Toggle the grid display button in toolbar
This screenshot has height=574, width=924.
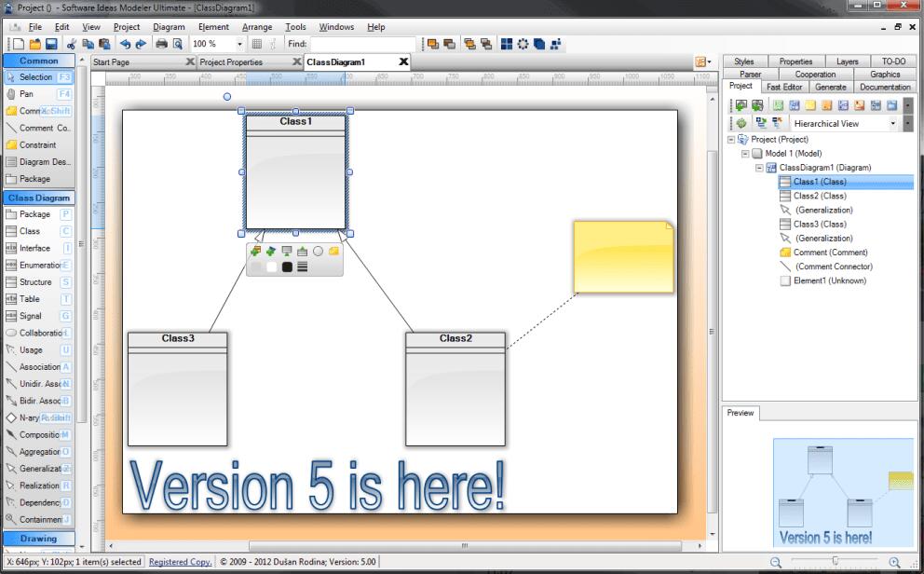(x=257, y=44)
